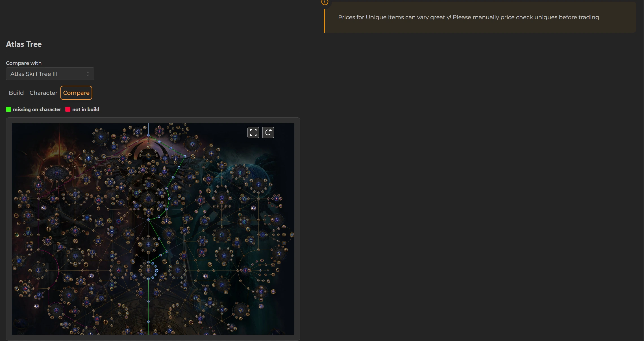
Task: Click the large central node of the atlas tree
Action: point(149,199)
